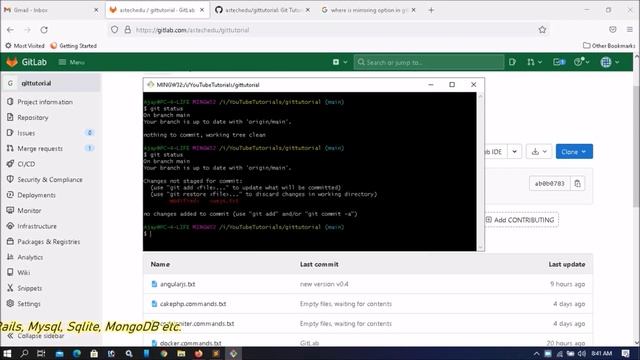Show hidden system tray icons

(x=536, y=353)
